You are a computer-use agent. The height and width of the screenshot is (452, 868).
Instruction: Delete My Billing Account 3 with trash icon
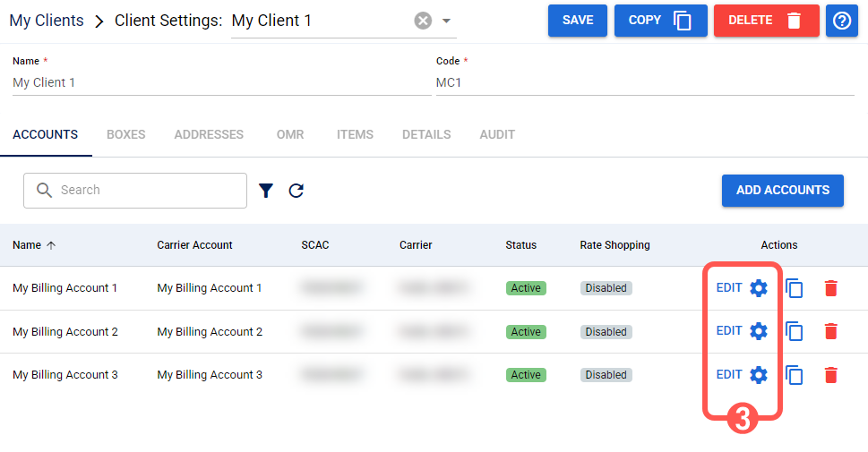(831, 375)
